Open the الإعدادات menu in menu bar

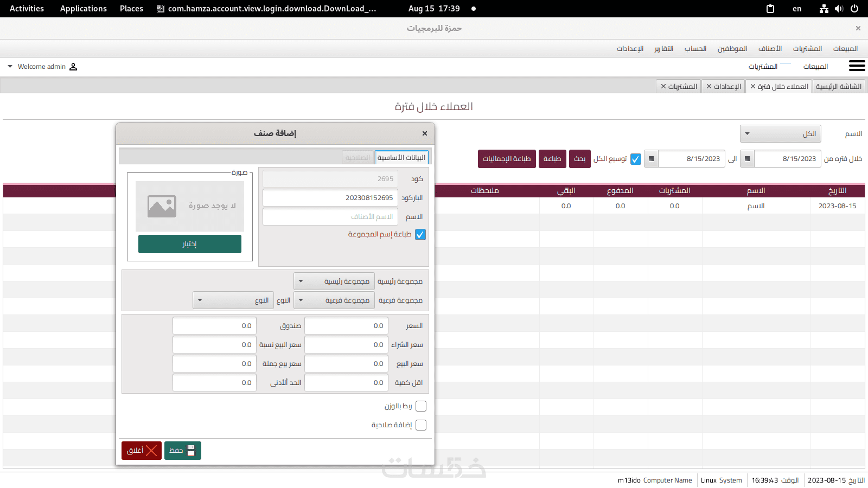(x=630, y=49)
